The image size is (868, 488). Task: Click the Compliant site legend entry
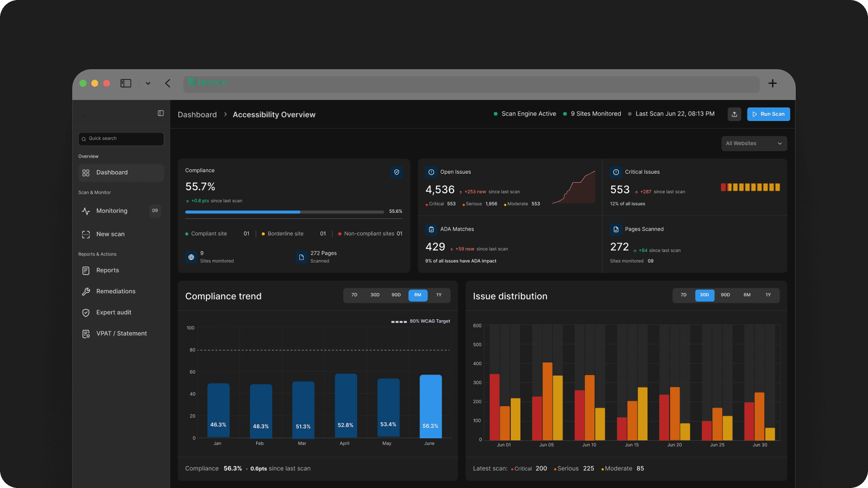click(x=206, y=234)
